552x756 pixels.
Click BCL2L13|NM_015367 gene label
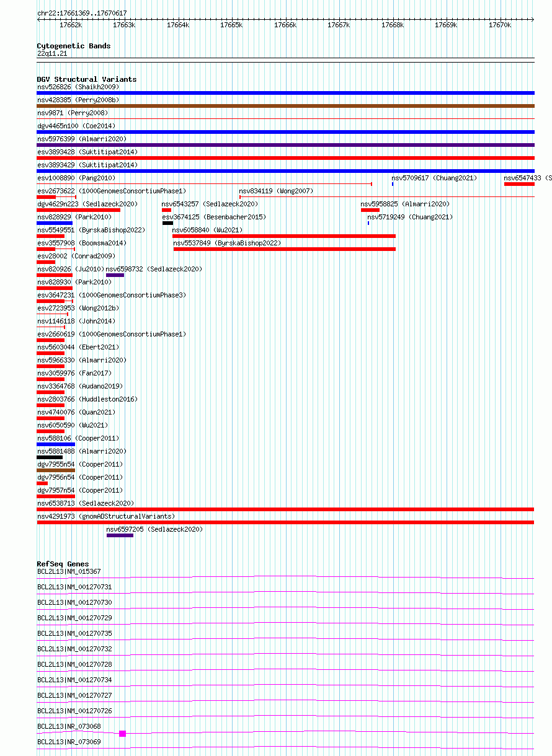pyautogui.click(x=69, y=571)
